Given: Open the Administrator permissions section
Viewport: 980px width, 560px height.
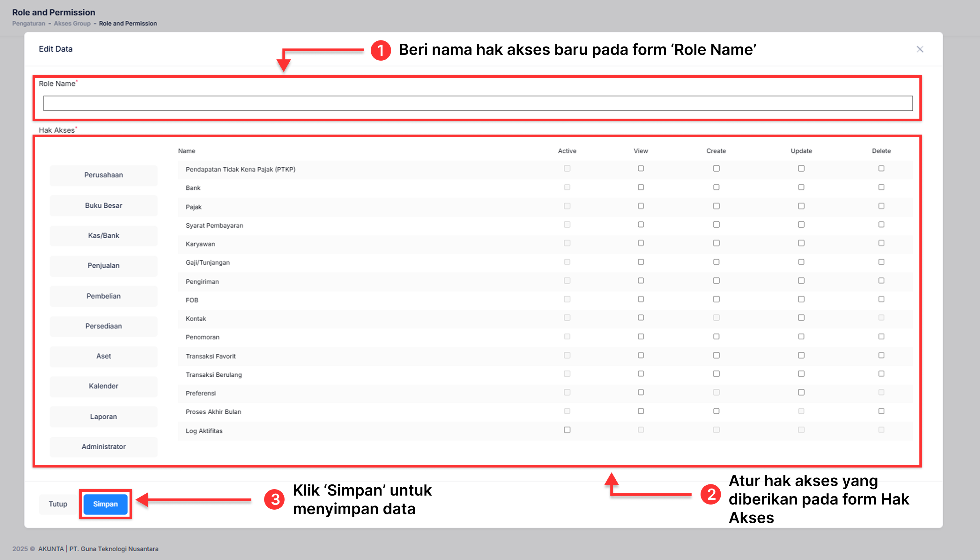Looking at the screenshot, I should coord(103,446).
